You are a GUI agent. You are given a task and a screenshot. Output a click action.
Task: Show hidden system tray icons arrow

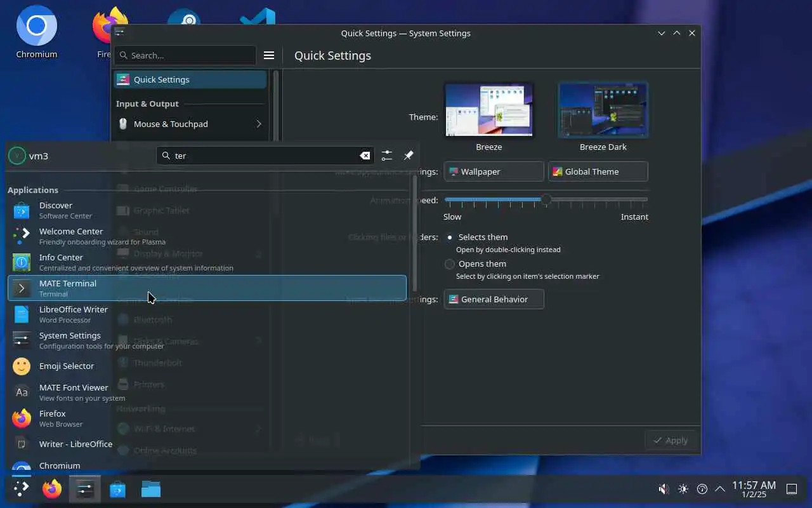pyautogui.click(x=720, y=489)
